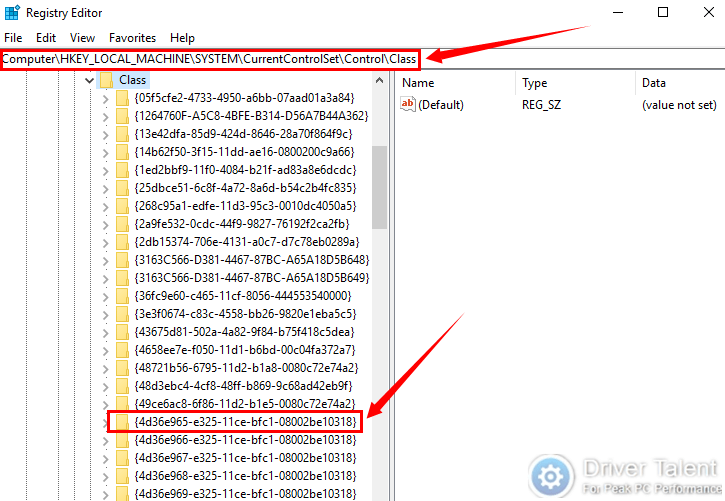Expand the {2a9fe532-0cdc-44f9-9827-76192f2ca2fb} key
The height and width of the screenshot is (501, 725).
coord(105,225)
